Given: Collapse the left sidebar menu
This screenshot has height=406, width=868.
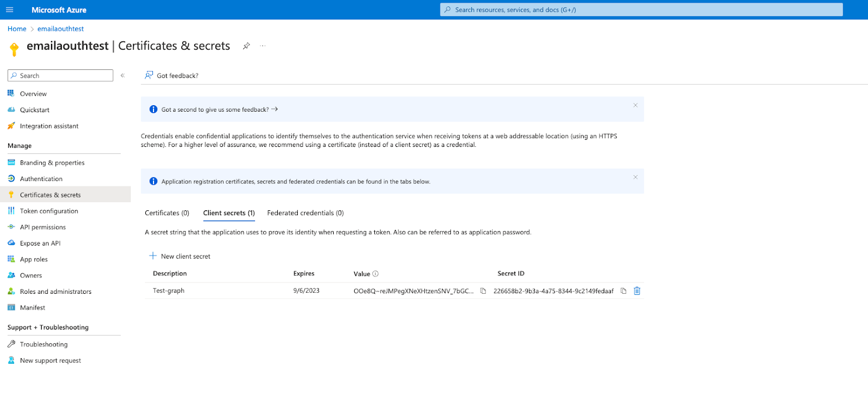Looking at the screenshot, I should pyautogui.click(x=123, y=75).
